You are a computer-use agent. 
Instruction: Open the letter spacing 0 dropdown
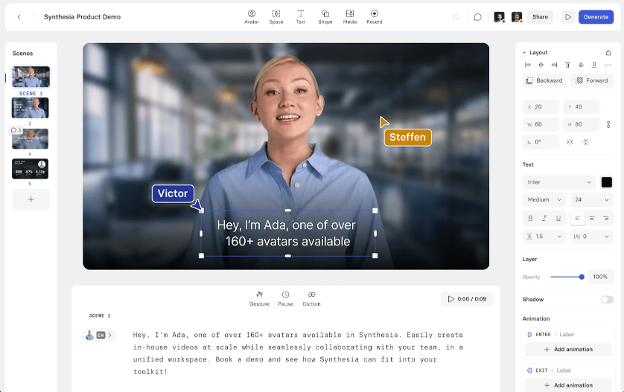(591, 236)
